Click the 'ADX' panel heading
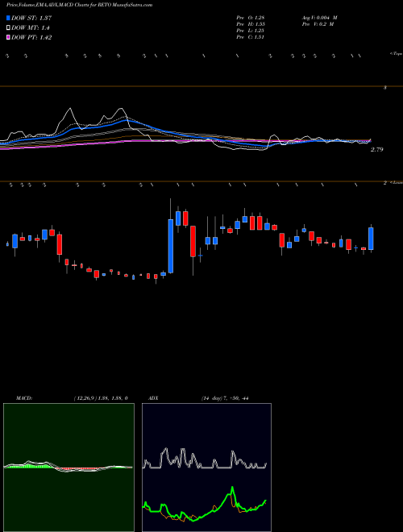This screenshot has height=532, width=403. 154,398
